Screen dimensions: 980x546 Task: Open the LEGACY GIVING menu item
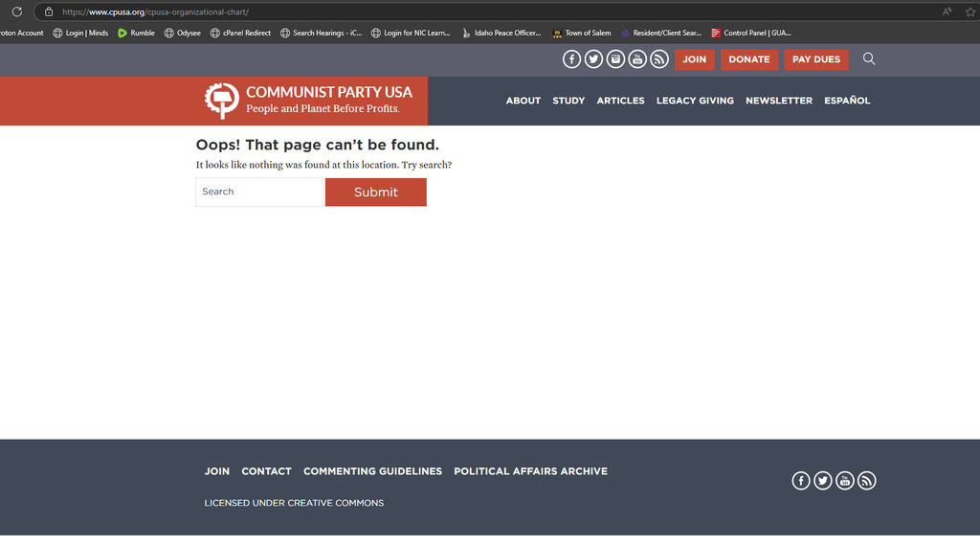pos(695,101)
